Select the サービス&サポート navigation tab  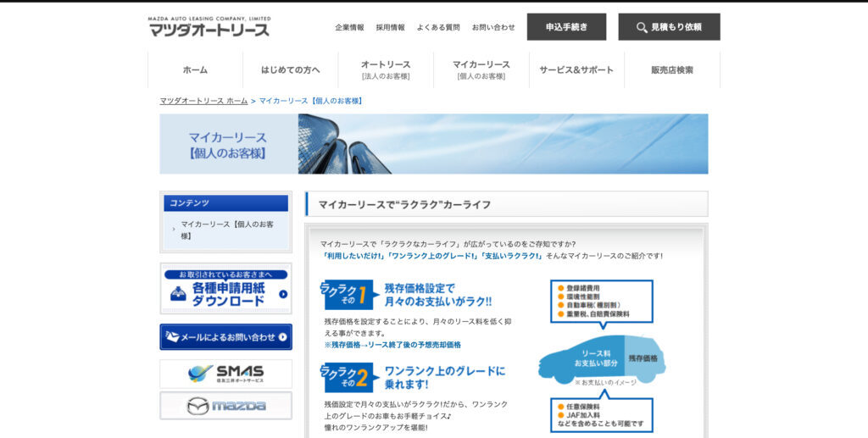click(576, 69)
